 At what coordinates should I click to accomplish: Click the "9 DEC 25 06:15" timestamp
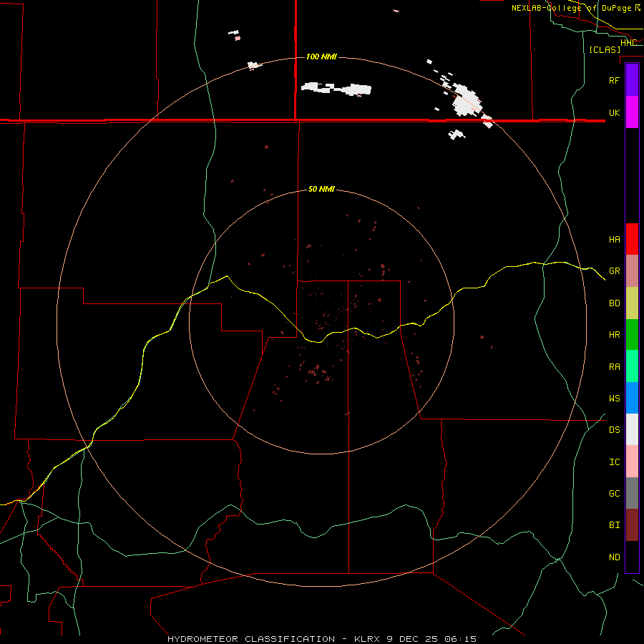[x=431, y=639]
